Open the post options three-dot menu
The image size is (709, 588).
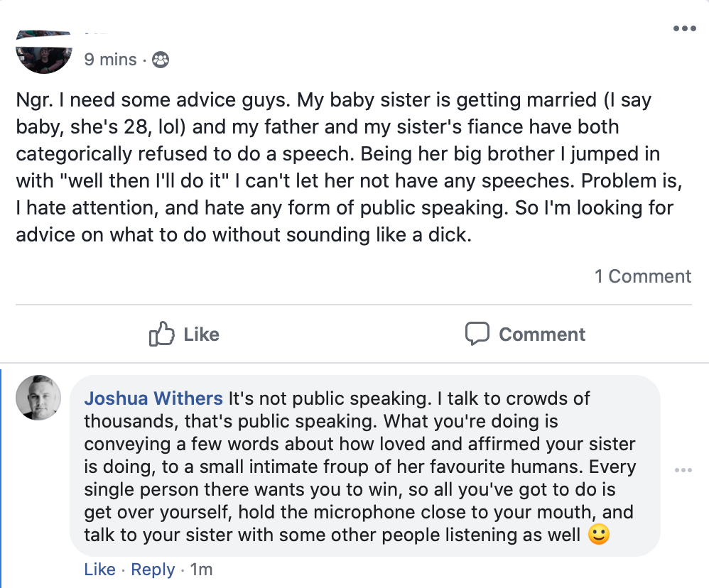point(684,28)
